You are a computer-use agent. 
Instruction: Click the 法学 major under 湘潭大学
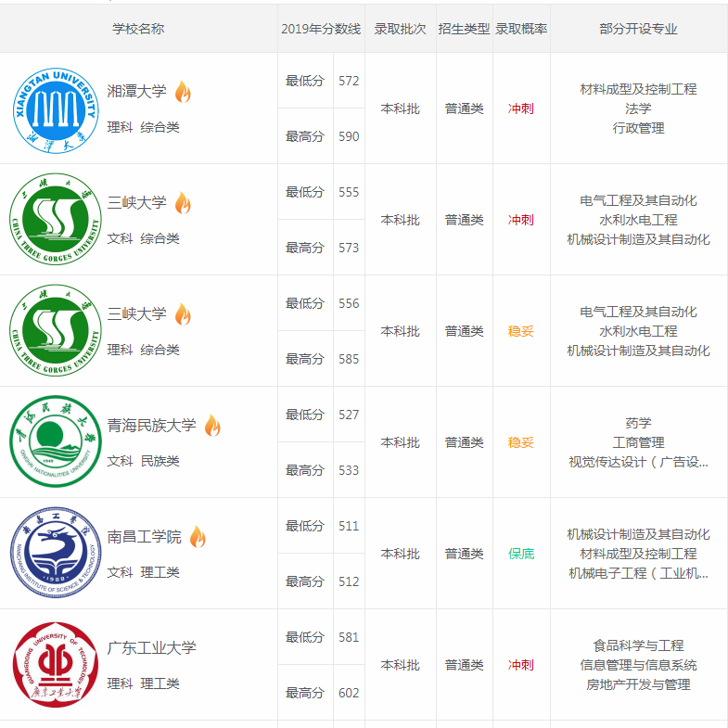(x=638, y=109)
